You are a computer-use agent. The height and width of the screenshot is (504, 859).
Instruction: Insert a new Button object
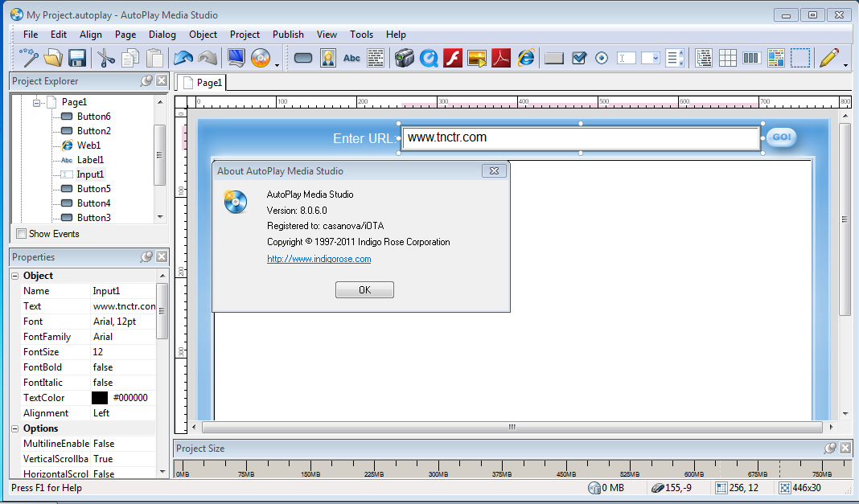[303, 57]
